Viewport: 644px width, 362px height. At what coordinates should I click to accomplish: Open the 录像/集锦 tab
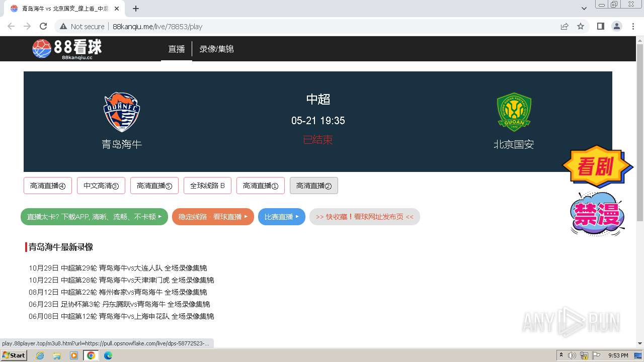click(x=216, y=49)
